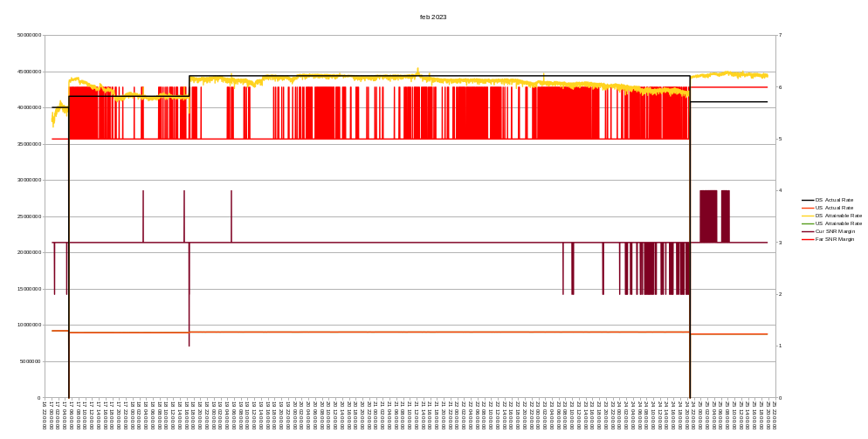Image resolution: width=868 pixels, height=439 pixels.
Task: Choose the Far SNR Margin legend label
Action: (835, 239)
